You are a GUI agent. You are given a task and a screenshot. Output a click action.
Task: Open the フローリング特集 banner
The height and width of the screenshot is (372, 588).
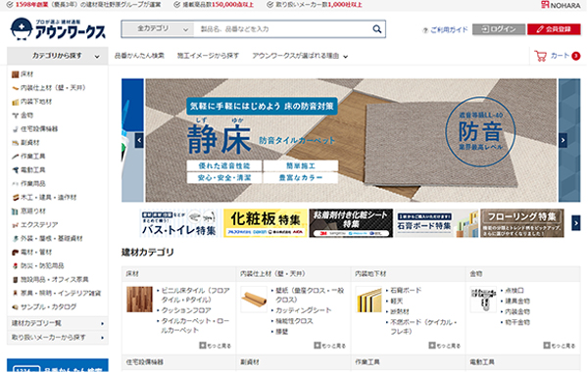pos(522,223)
